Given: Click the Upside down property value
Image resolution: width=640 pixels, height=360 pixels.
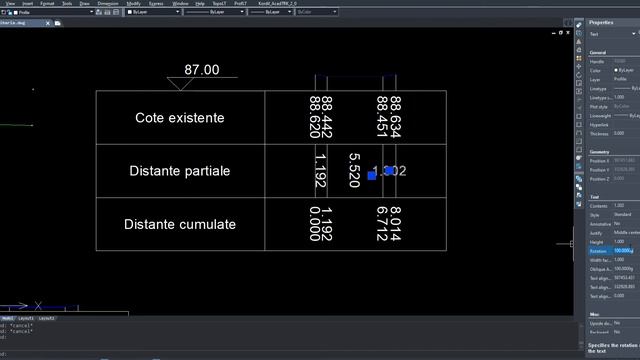Looking at the screenshot, I should point(626,323).
